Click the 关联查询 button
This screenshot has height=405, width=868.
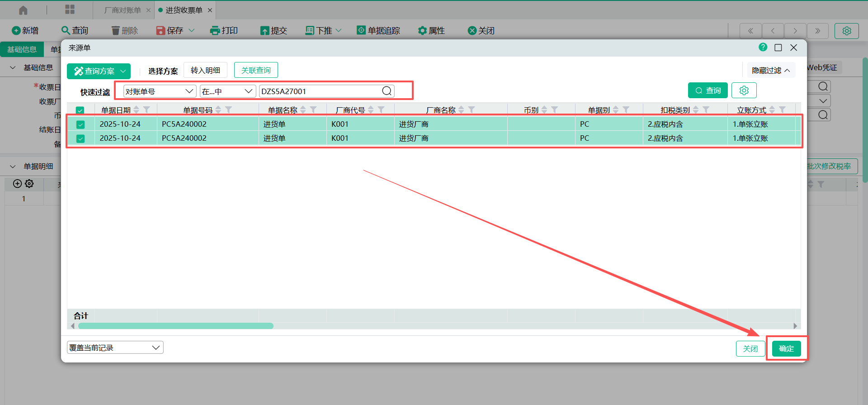point(256,70)
